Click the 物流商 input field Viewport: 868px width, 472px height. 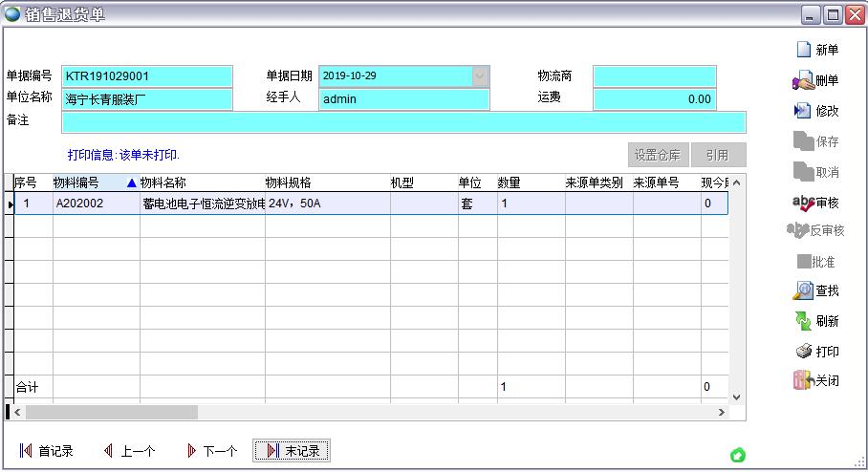point(654,75)
